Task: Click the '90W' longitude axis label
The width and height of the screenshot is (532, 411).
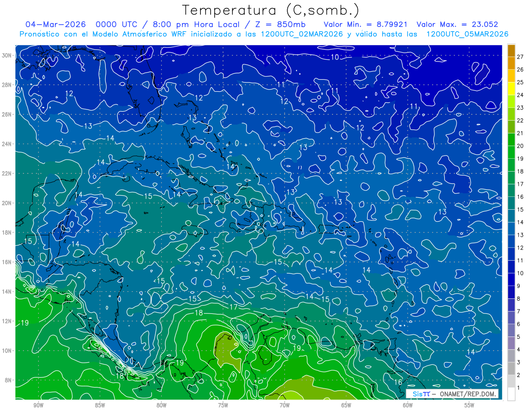Action: [39, 405]
